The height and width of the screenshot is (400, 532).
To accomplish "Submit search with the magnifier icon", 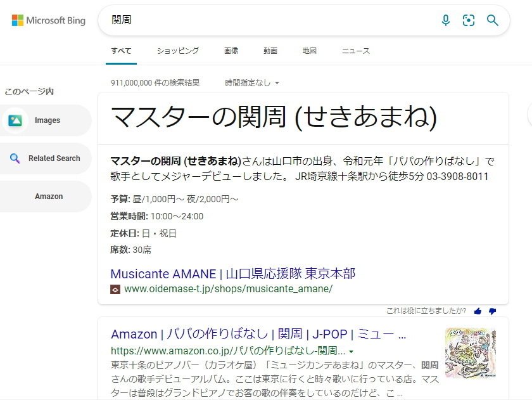I will [492, 20].
